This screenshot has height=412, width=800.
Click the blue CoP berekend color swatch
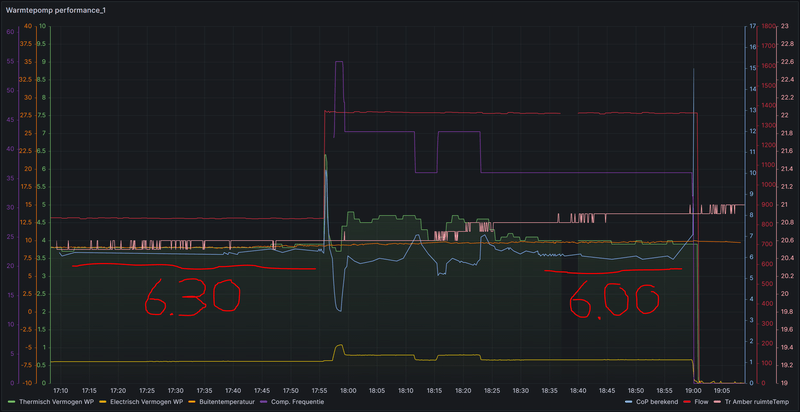pos(631,402)
